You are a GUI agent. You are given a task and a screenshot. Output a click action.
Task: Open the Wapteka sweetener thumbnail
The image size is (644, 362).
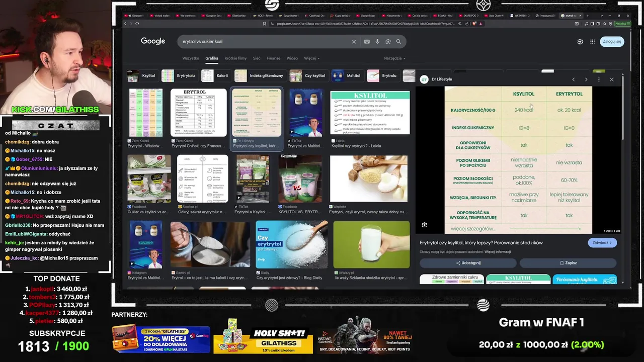pyautogui.click(x=369, y=178)
